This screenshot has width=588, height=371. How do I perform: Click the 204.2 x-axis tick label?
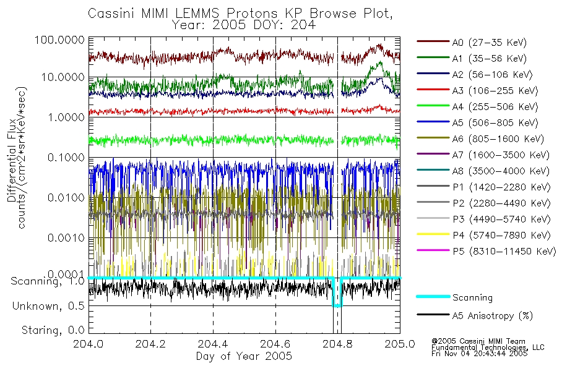pyautogui.click(x=150, y=344)
